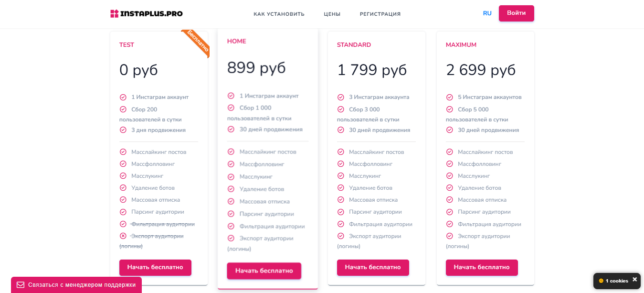Click check icon beside Удаление ботов in MAXIMUM

[x=449, y=188]
